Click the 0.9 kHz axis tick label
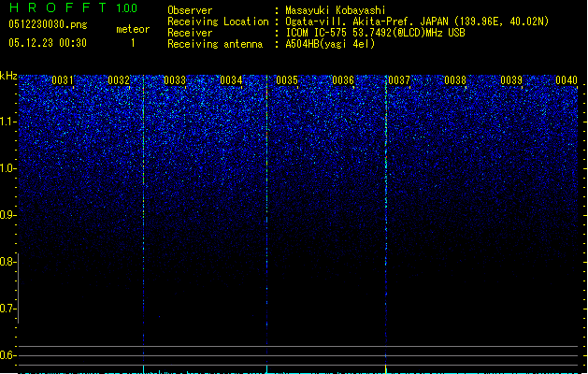588x374 pixels. [7, 215]
